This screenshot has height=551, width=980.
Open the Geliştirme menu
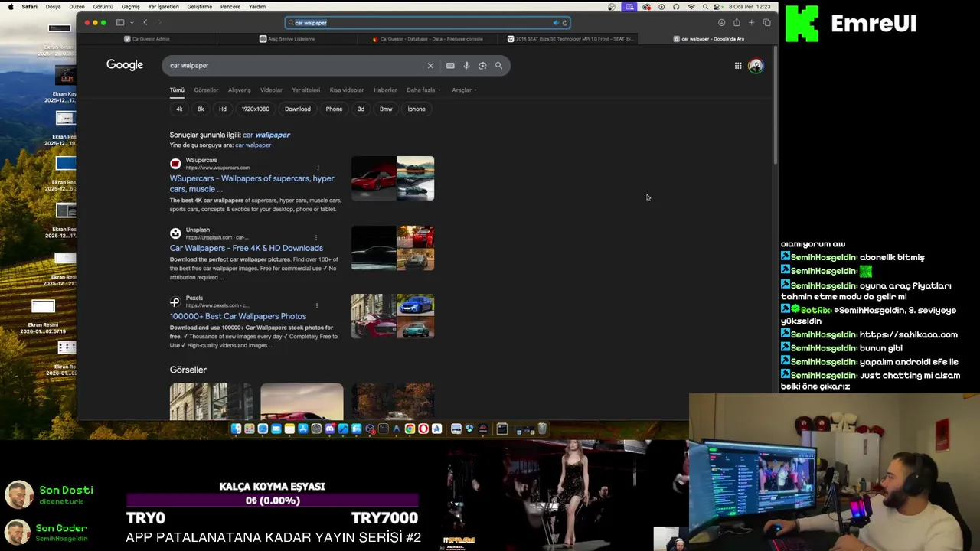pos(200,7)
